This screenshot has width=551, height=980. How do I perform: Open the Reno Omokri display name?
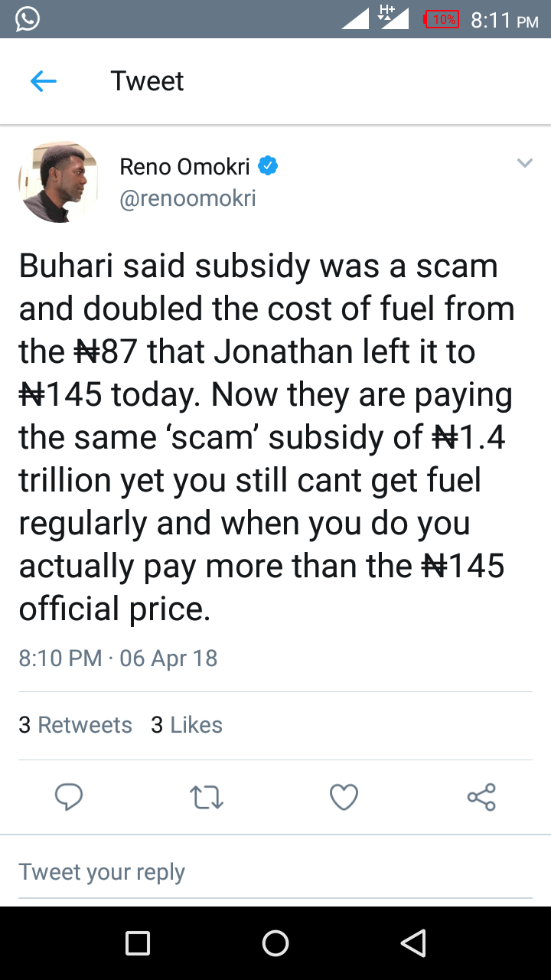[185, 166]
